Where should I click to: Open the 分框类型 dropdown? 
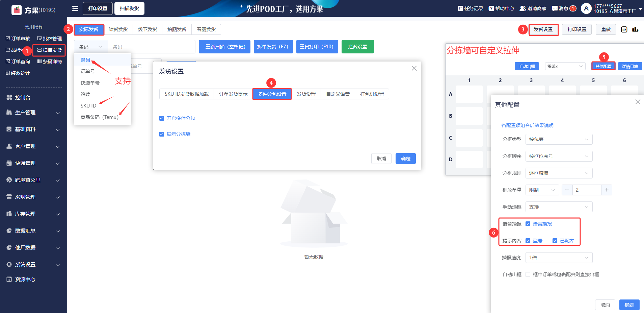pyautogui.click(x=559, y=139)
